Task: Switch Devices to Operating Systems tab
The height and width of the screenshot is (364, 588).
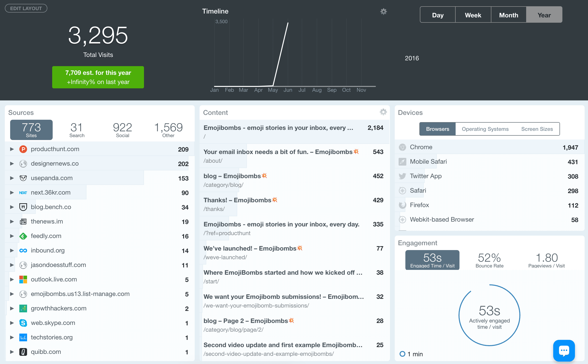Action: 485,129
